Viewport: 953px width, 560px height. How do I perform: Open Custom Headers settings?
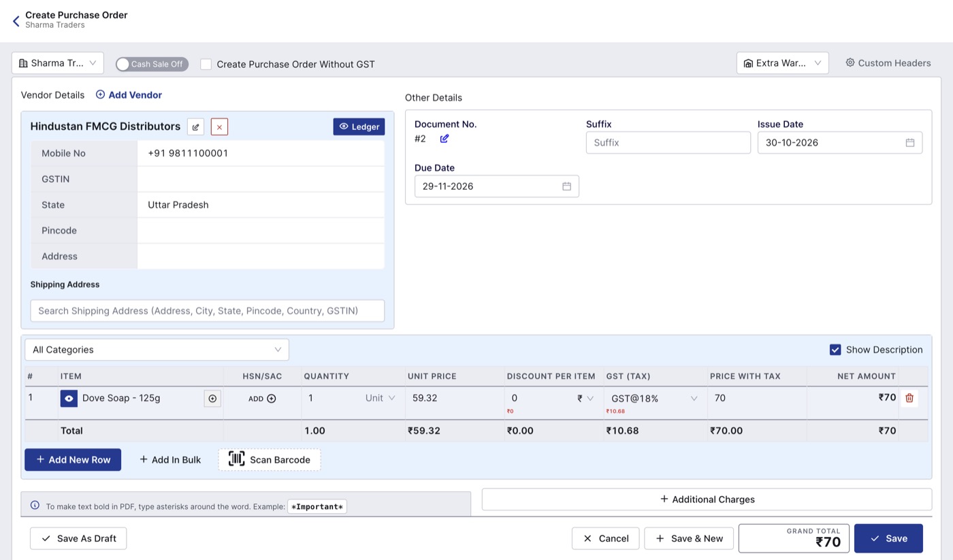[888, 63]
